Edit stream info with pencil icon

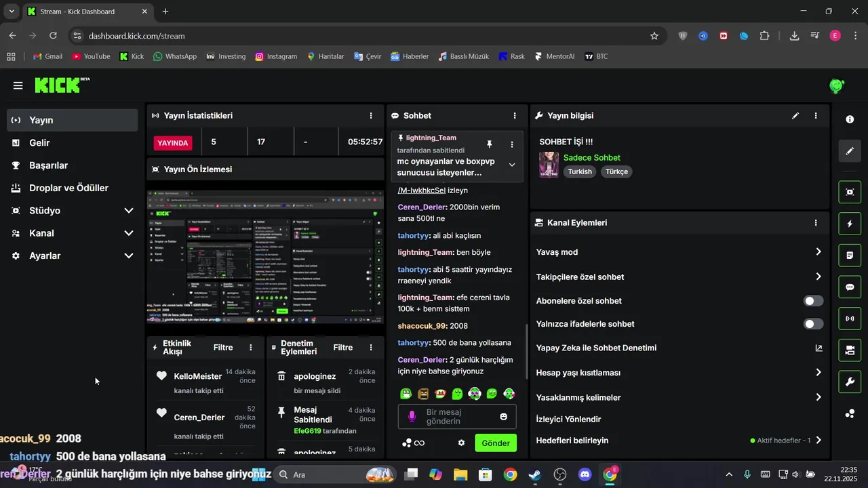[x=795, y=116]
